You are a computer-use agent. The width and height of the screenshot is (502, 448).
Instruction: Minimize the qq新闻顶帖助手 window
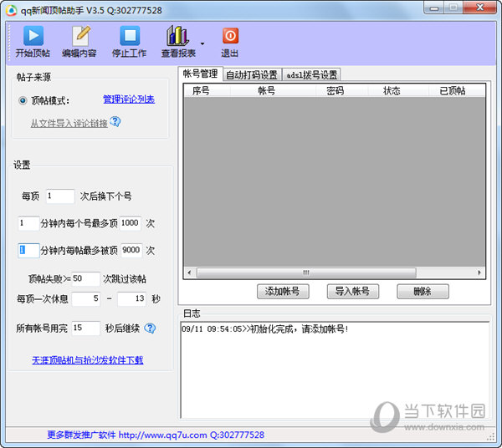tap(433, 8)
